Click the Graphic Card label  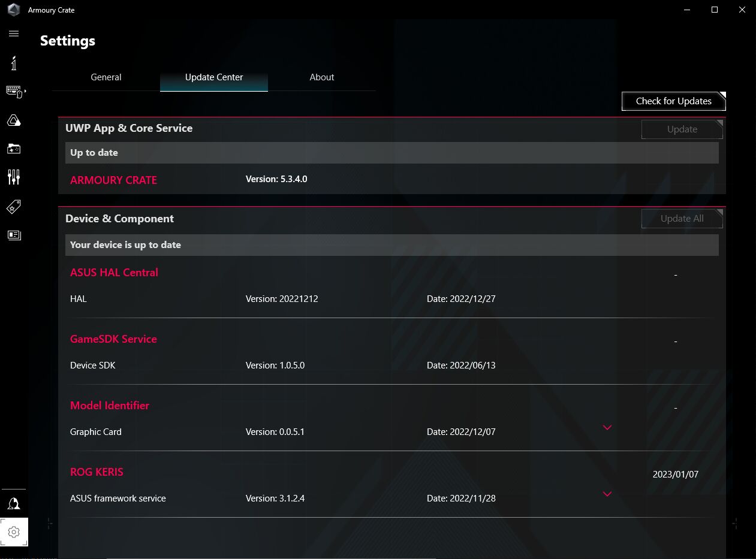(96, 431)
